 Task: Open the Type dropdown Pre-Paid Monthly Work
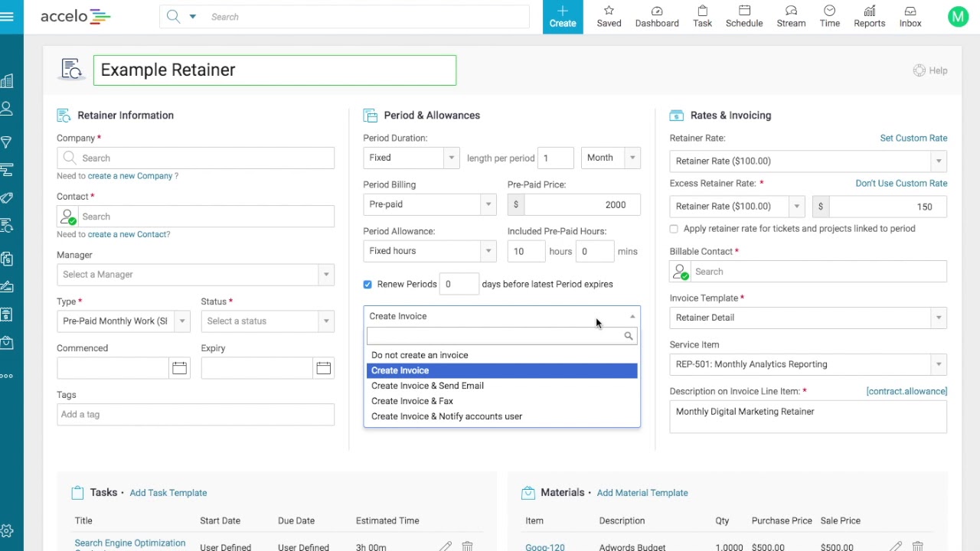(123, 321)
